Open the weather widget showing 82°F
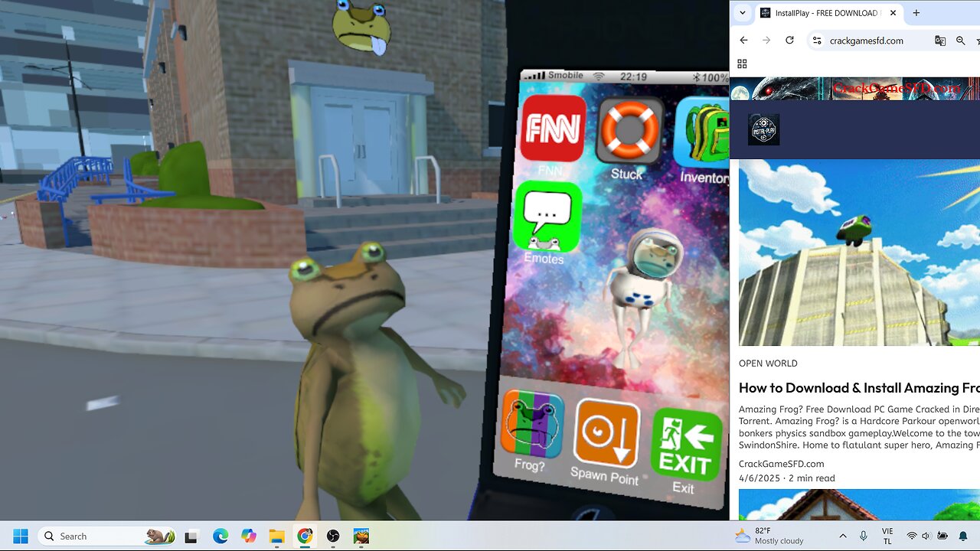The image size is (980, 551). click(x=769, y=536)
